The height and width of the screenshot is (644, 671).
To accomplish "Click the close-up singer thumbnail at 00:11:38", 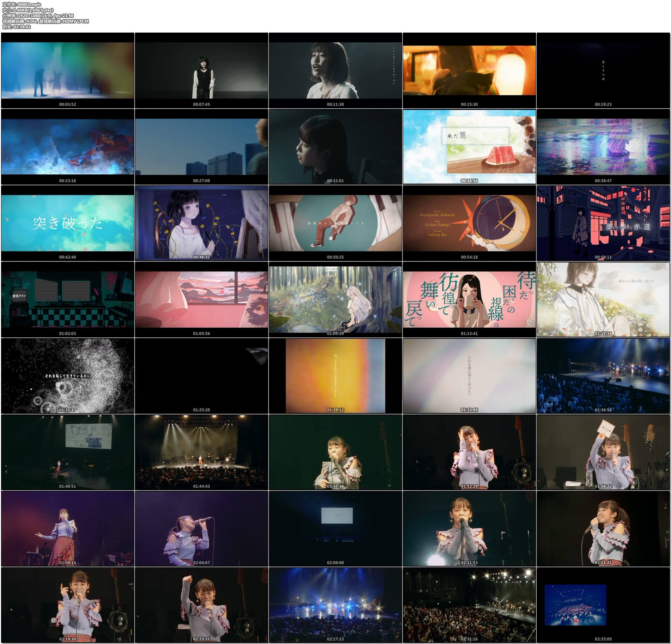I will tap(335, 70).
